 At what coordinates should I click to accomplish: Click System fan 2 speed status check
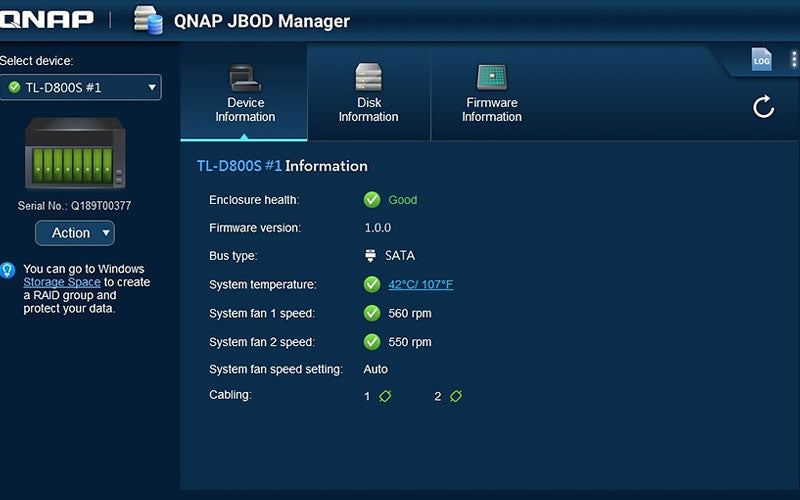pos(372,342)
